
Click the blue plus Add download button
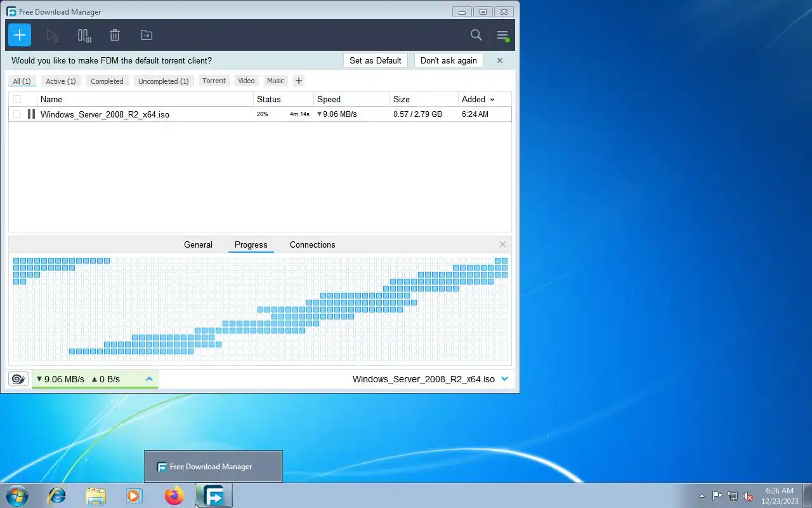click(20, 35)
